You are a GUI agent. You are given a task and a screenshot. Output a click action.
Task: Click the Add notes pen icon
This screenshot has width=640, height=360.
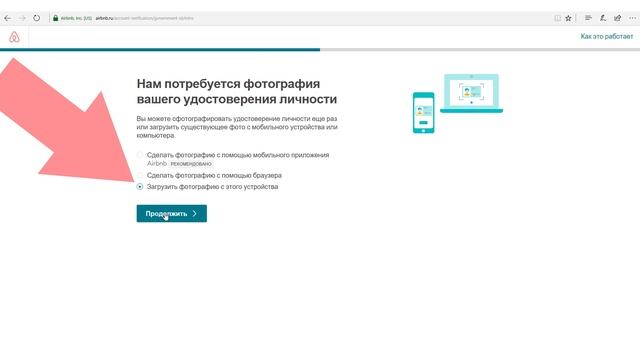pos(603,18)
